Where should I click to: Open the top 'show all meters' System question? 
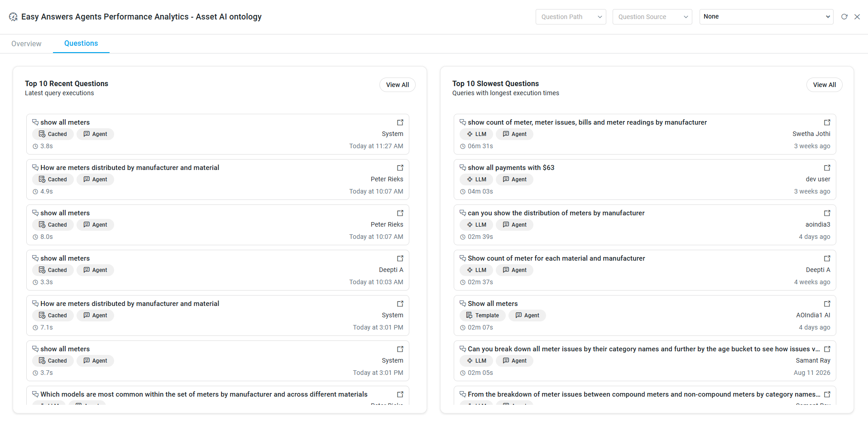[x=400, y=122]
